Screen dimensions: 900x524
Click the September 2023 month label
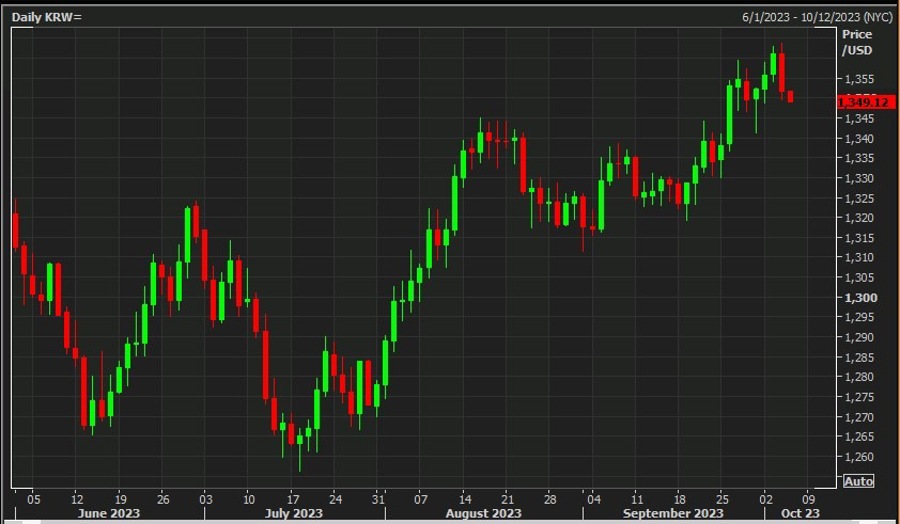[x=673, y=513]
